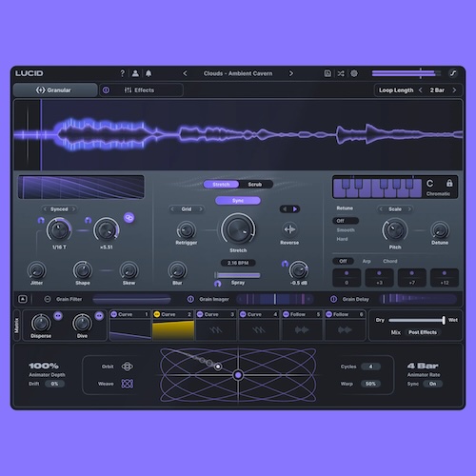Click the modulation icon left of the x5.51 knob

coord(88,220)
